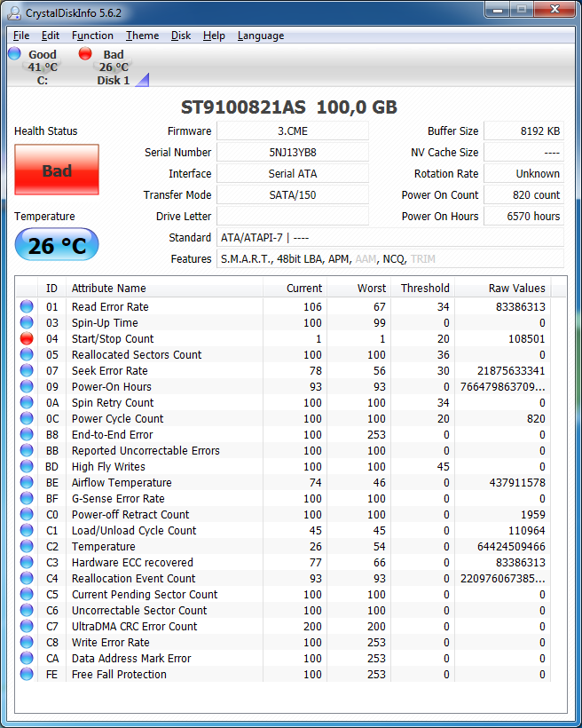Click the Worst column header
Image resolution: width=582 pixels, height=728 pixels.
click(x=359, y=289)
